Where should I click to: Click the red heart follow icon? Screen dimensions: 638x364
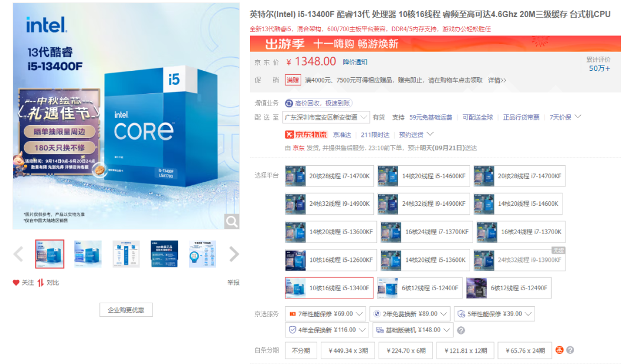click(16, 283)
